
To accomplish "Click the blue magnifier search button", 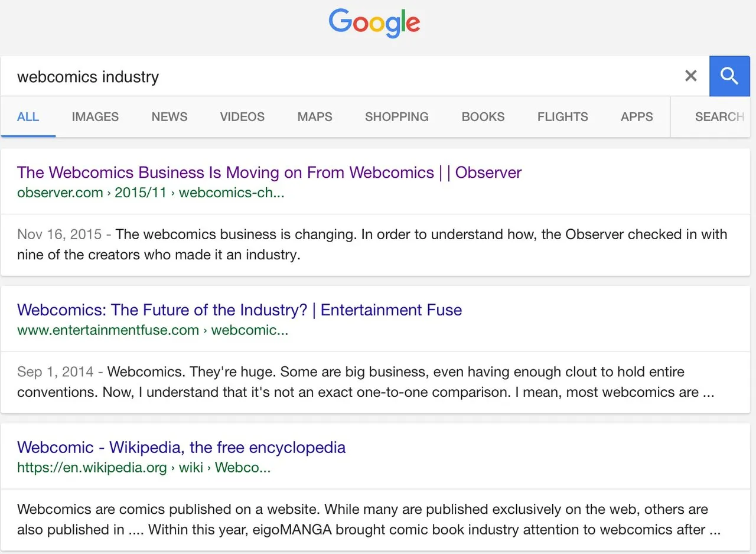I will coord(729,76).
